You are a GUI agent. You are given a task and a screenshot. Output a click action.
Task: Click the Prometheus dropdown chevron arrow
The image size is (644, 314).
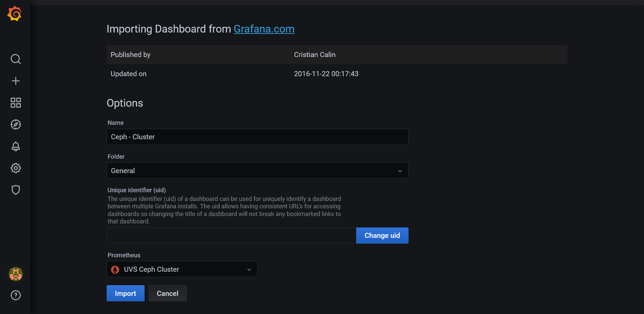pos(249,269)
